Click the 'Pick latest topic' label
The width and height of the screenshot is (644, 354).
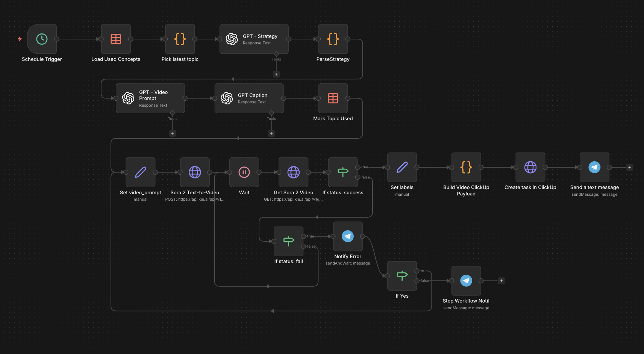tap(180, 59)
